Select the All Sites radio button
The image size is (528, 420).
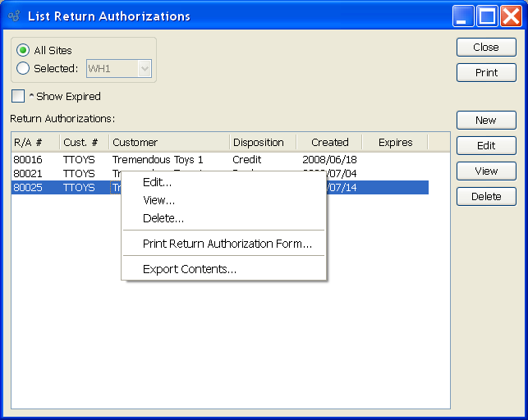[x=23, y=51]
